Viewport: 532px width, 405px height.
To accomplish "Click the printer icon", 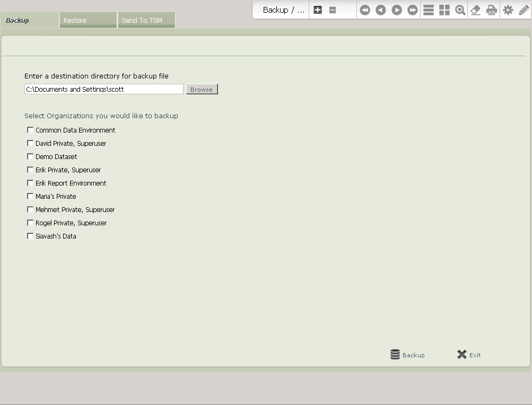I will 492,10.
